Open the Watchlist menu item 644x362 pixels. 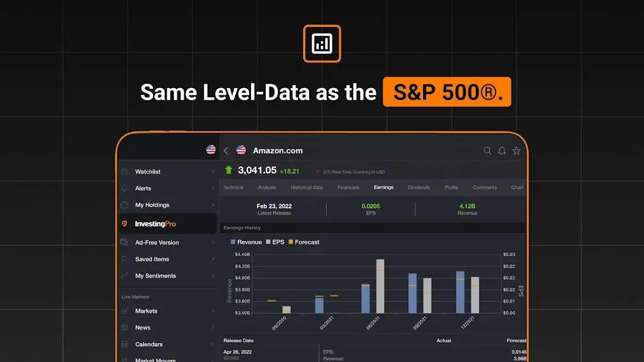click(x=168, y=172)
